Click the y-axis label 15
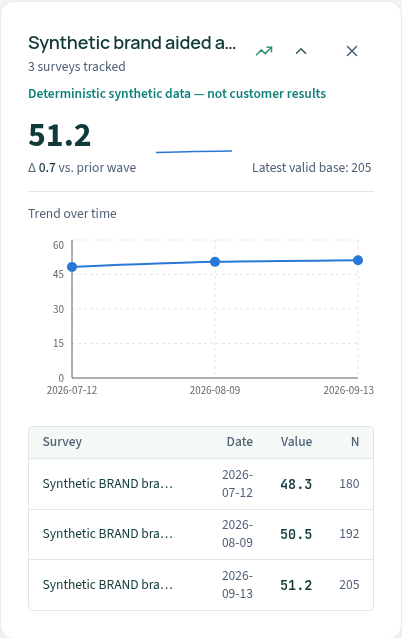 point(59,343)
